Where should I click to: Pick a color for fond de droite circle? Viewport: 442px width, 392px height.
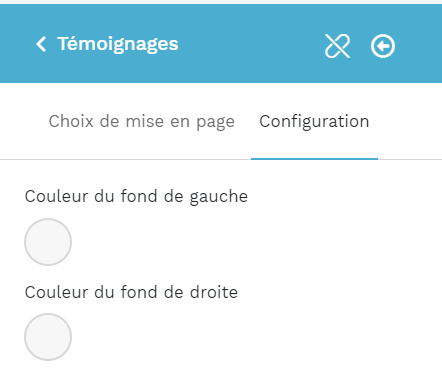pos(48,337)
